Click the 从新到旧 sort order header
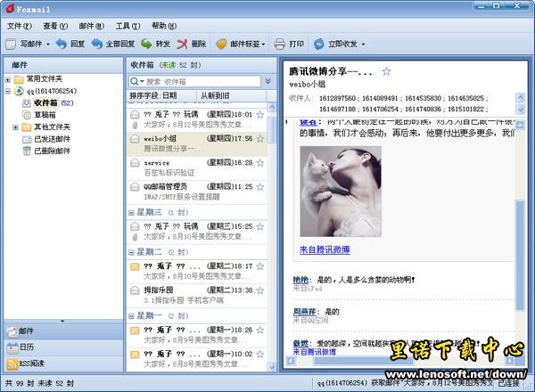The height and width of the screenshot is (392, 535). pyautogui.click(x=231, y=95)
